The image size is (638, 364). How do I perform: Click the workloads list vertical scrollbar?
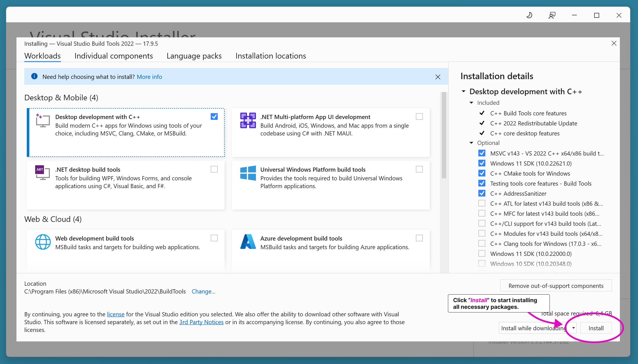click(444, 135)
